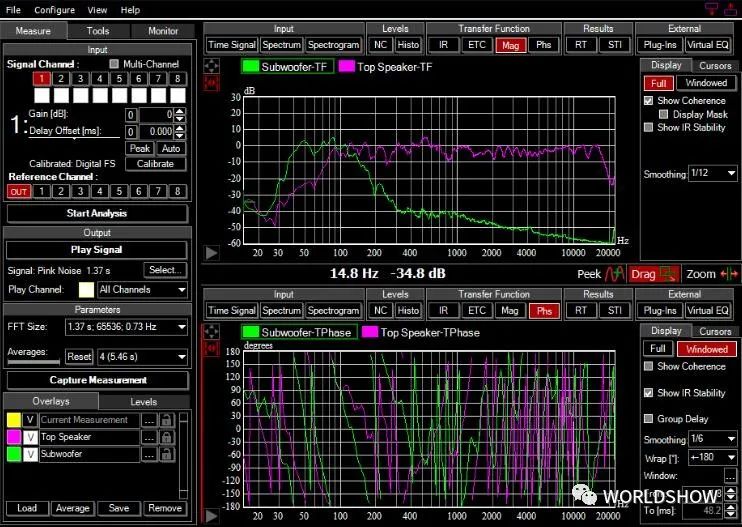The image size is (742, 527).
Task: Toggle Show IR Stability in upper display panel
Action: [649, 127]
